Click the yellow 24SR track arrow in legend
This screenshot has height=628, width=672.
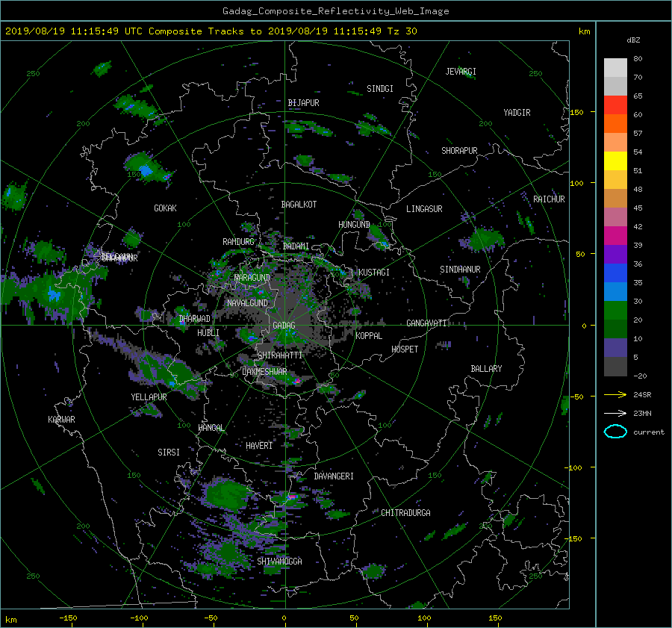615,394
